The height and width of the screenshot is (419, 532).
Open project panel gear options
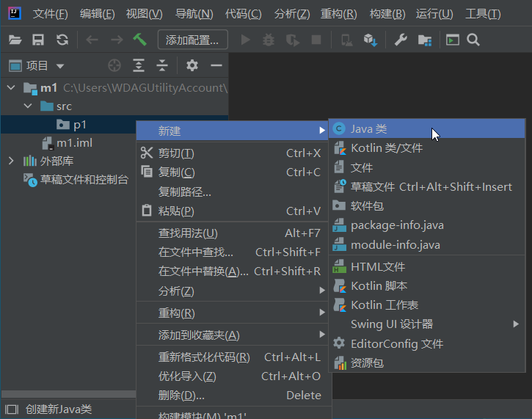pyautogui.click(x=192, y=66)
